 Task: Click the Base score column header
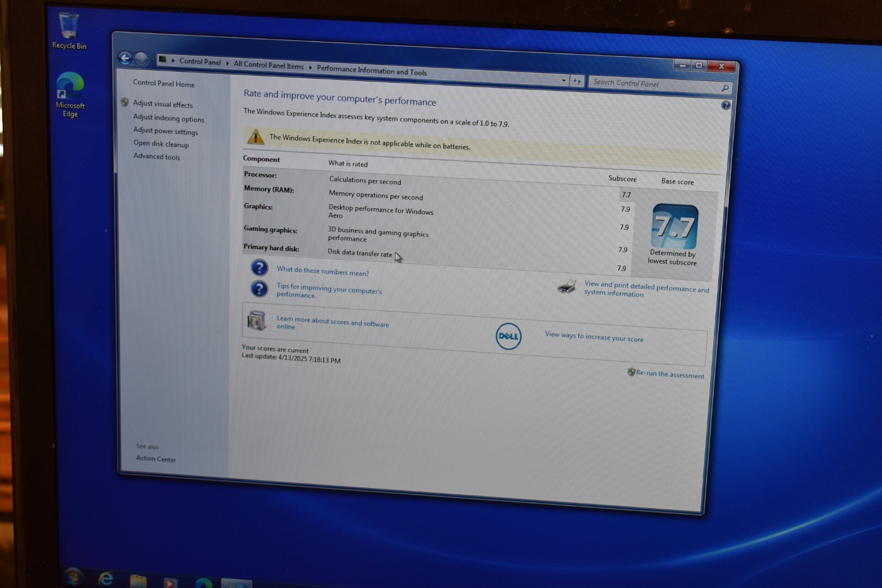[677, 181]
